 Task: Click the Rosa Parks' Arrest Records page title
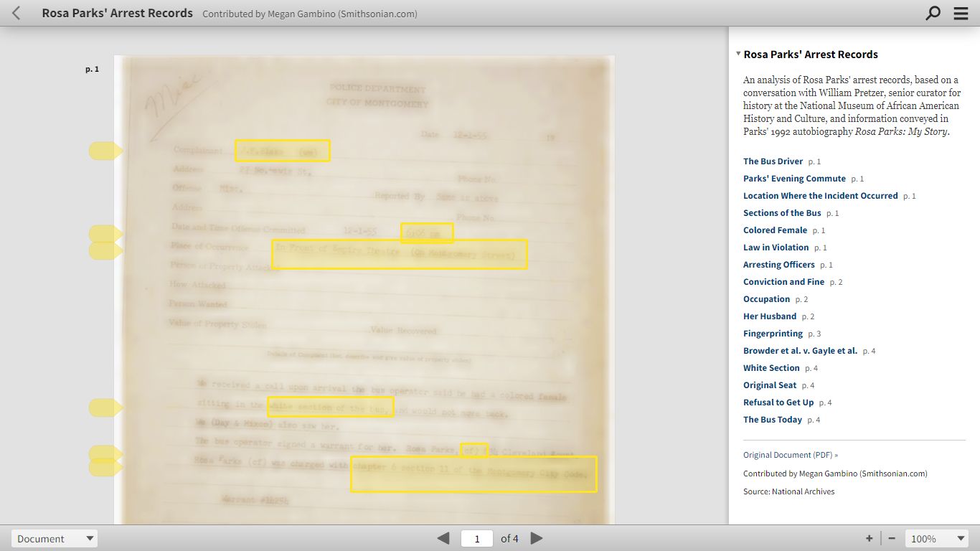coord(118,13)
